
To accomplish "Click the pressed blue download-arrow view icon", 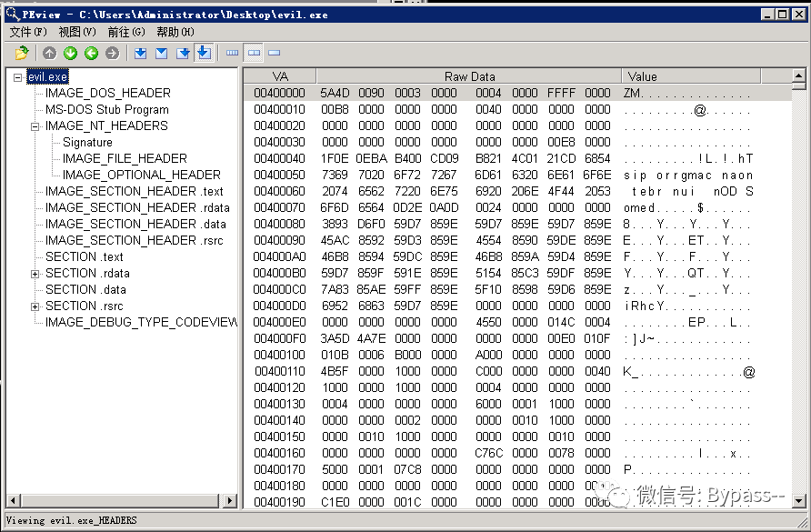I will point(204,53).
